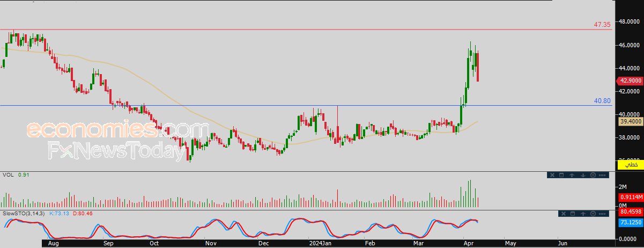
Task: Move the SlowSTO panel up
Action: click(583, 214)
